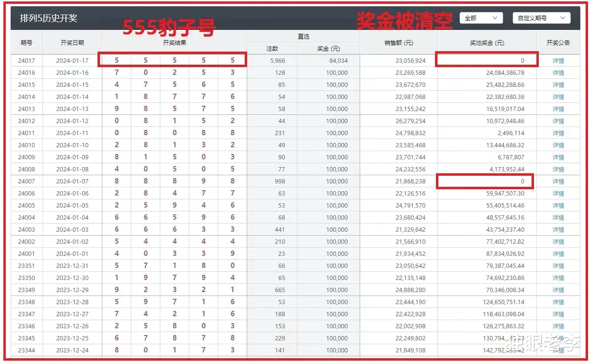The image size is (590, 364).
Task: Click the 开奖日期 column header
Action: [72, 42]
